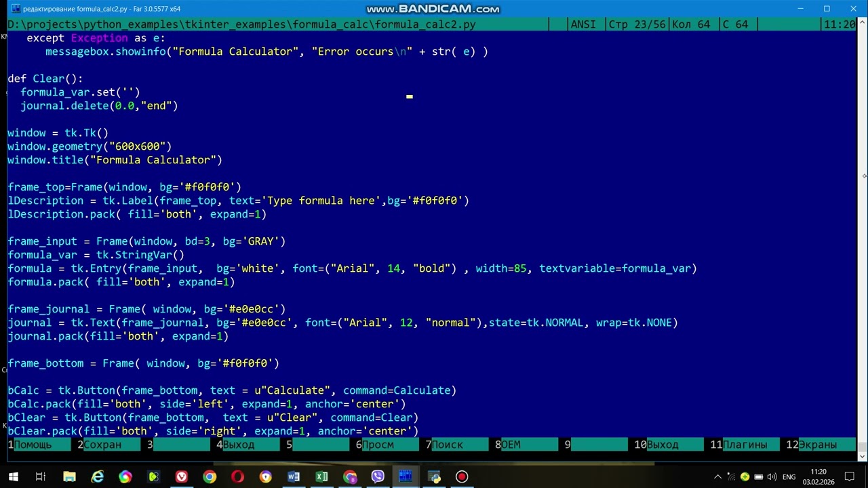This screenshot has height=488, width=868.
Task: Click the frame_bottom = Frame line
Action: [x=143, y=363]
